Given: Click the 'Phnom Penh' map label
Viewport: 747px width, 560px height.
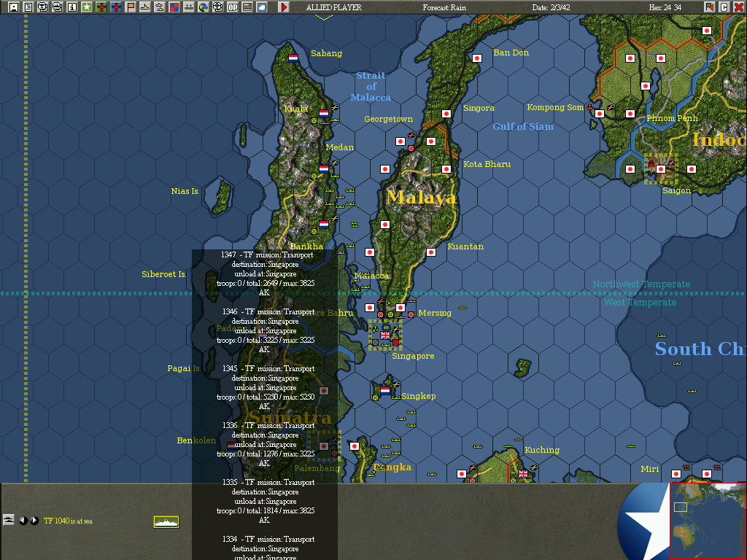Looking at the screenshot, I should click(672, 118).
